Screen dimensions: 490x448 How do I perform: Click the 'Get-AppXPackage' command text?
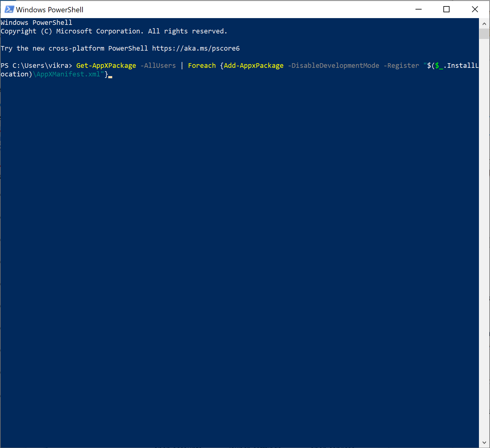[x=106, y=66]
